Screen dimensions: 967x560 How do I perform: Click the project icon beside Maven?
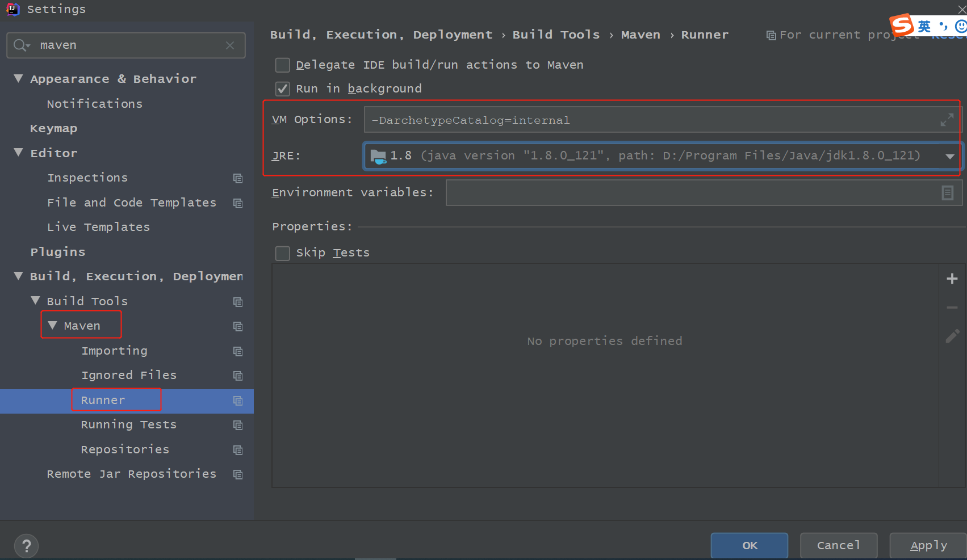[x=238, y=326]
